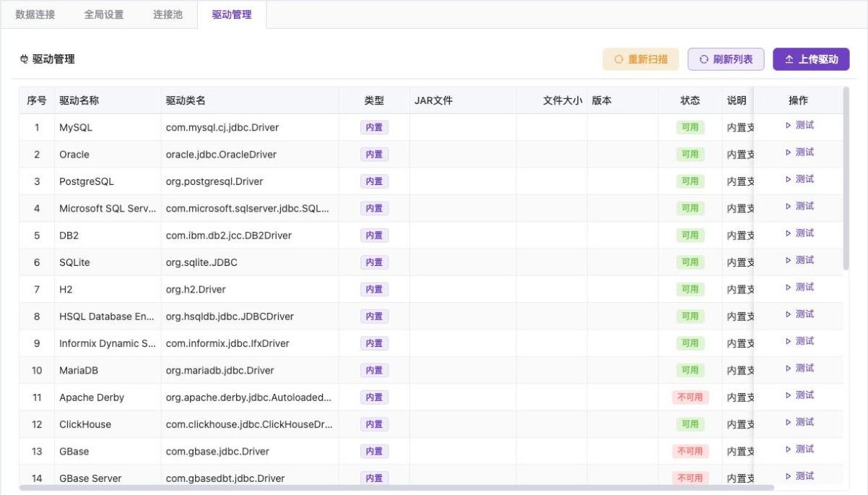This screenshot has height=495, width=868.
Task: Test the HSQL Database Engine driver
Action: [x=799, y=314]
